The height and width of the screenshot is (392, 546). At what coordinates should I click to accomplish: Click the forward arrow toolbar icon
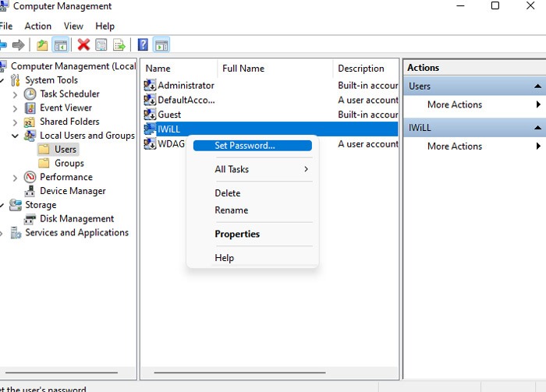point(18,45)
